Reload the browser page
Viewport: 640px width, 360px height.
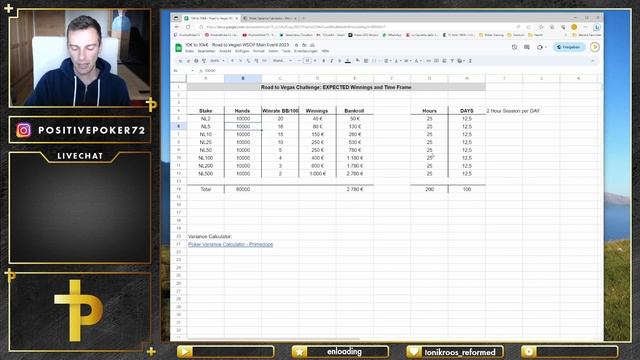(188, 27)
